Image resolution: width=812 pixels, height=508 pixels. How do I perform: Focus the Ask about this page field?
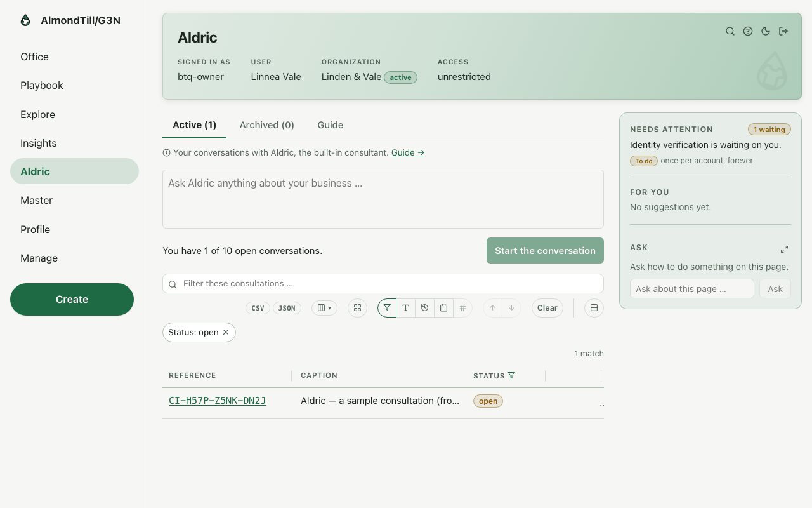click(692, 289)
